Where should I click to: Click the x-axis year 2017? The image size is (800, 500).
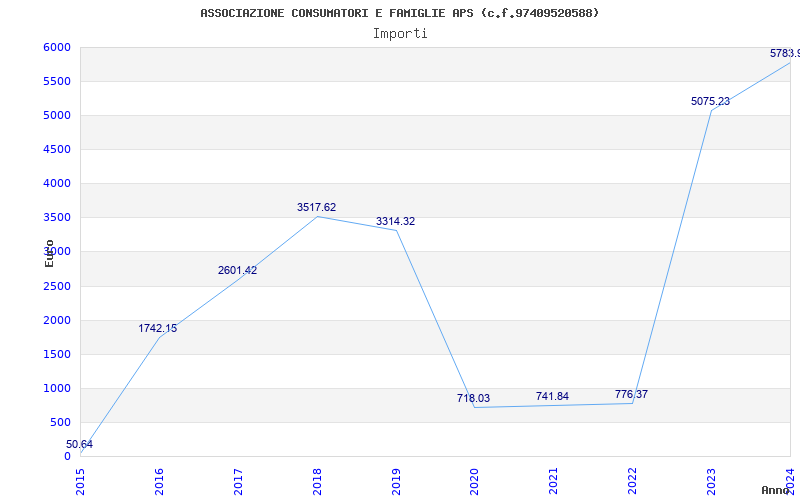coord(238,481)
